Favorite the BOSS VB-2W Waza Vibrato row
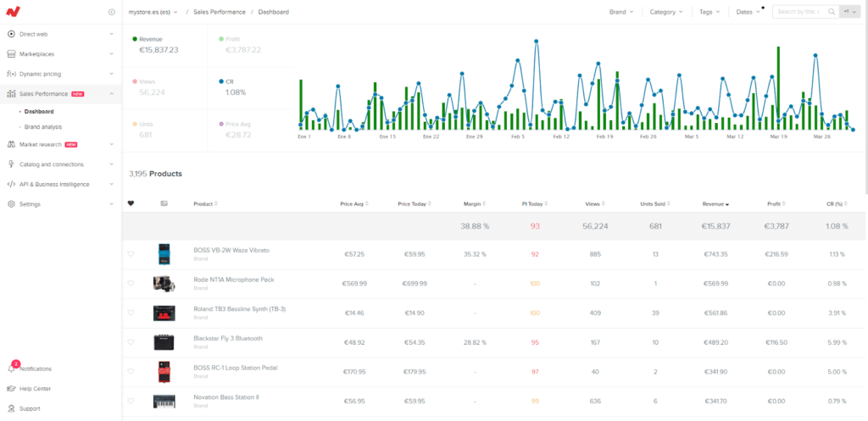Screen dimensions: 868x421 (131, 254)
